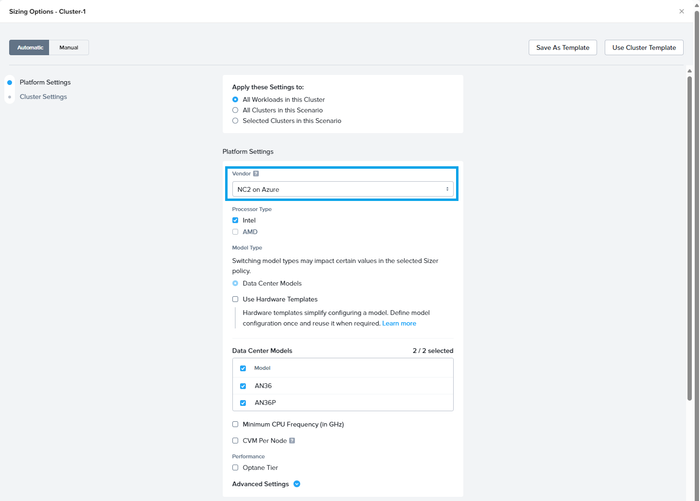Go to Cluster Settings section
The height and width of the screenshot is (501, 700).
click(x=43, y=96)
